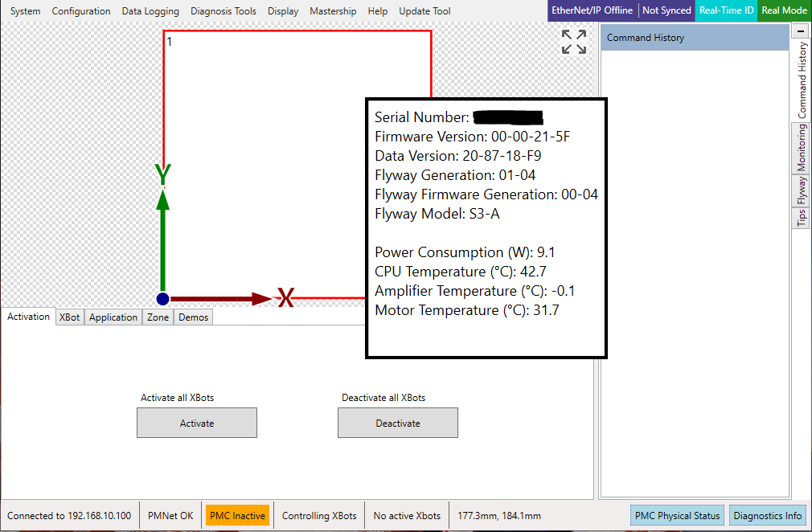Select the Demos tab

point(193,317)
